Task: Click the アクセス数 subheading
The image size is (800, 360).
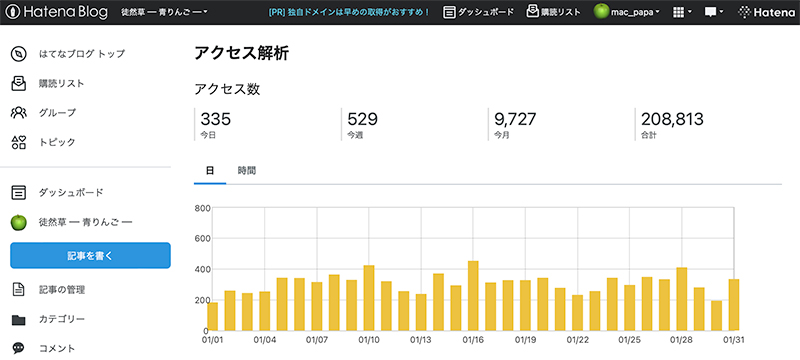Action: pos(228,89)
